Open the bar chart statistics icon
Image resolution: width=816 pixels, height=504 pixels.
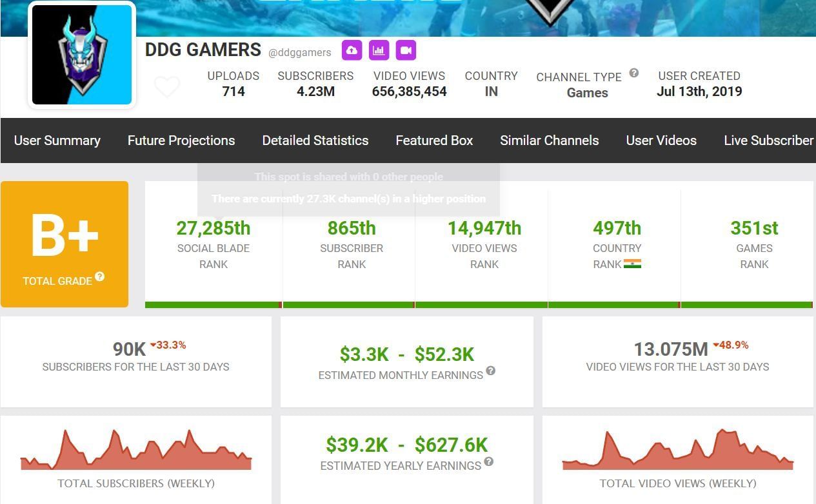point(379,50)
